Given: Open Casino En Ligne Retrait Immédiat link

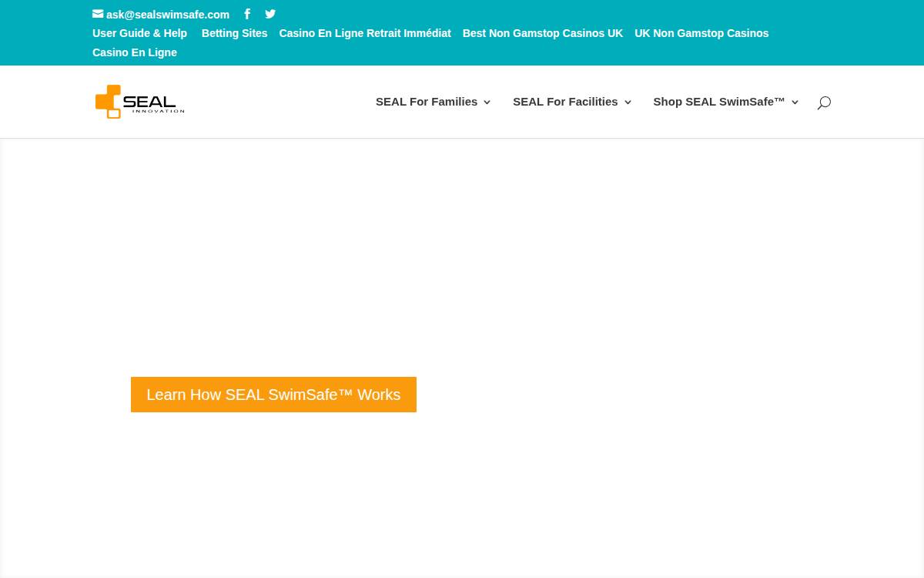Looking at the screenshot, I should tap(365, 33).
